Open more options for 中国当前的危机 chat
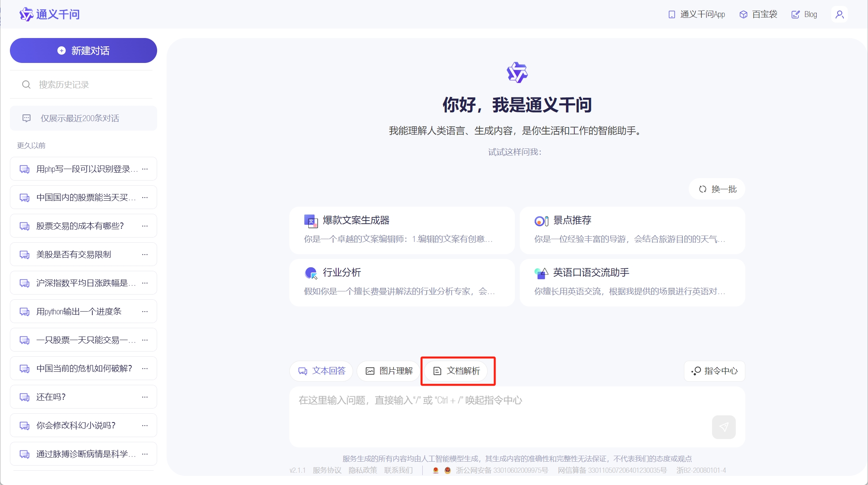The width and height of the screenshot is (868, 485). 145,369
